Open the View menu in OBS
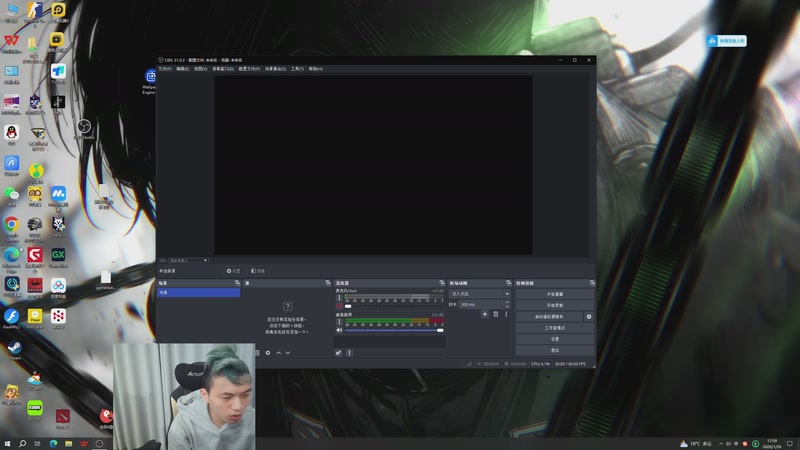 coord(201,69)
